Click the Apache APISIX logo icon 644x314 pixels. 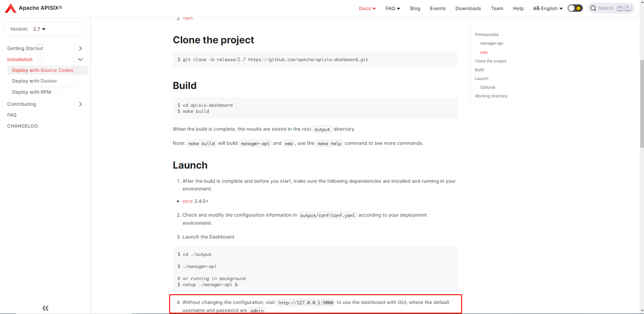(x=10, y=8)
